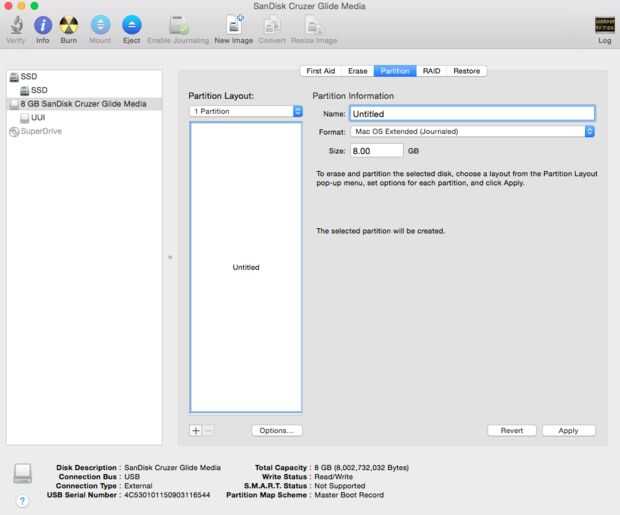
Task: Click the Total Capacity value text
Action: click(361, 468)
